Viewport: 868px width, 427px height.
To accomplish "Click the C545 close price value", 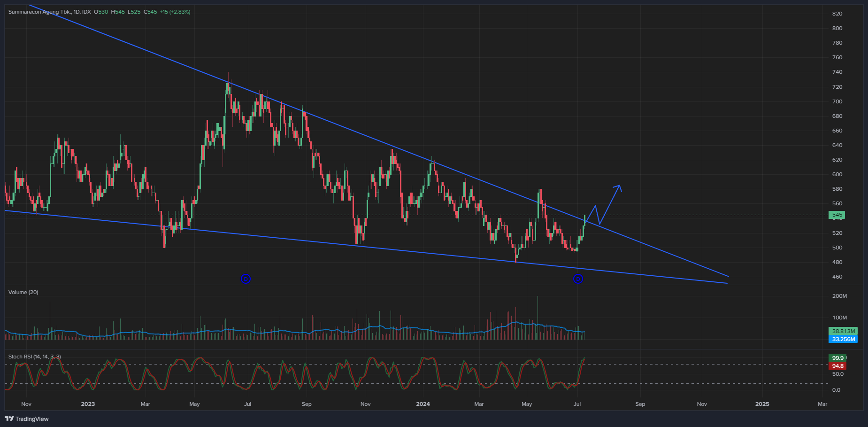I will tap(150, 11).
